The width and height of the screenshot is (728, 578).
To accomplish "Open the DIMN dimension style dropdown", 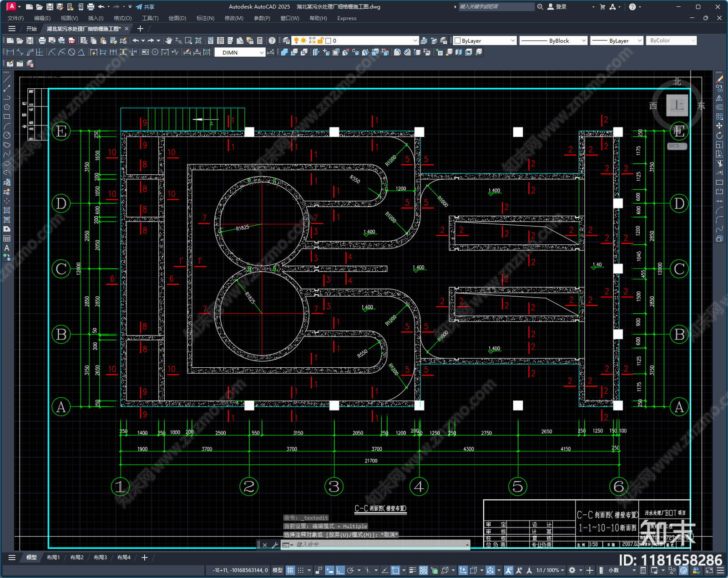I will click(240, 52).
